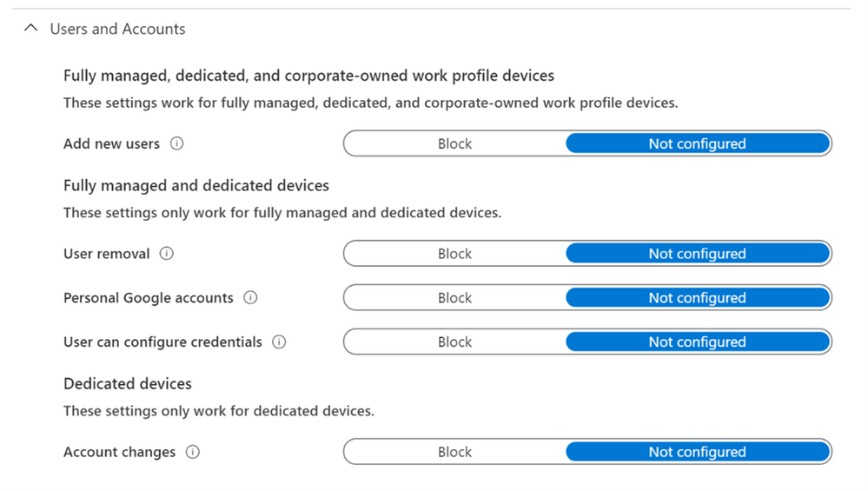Viewport: 868px width, 491px height.
Task: Click info icon beside Add new users
Action: pos(177,143)
